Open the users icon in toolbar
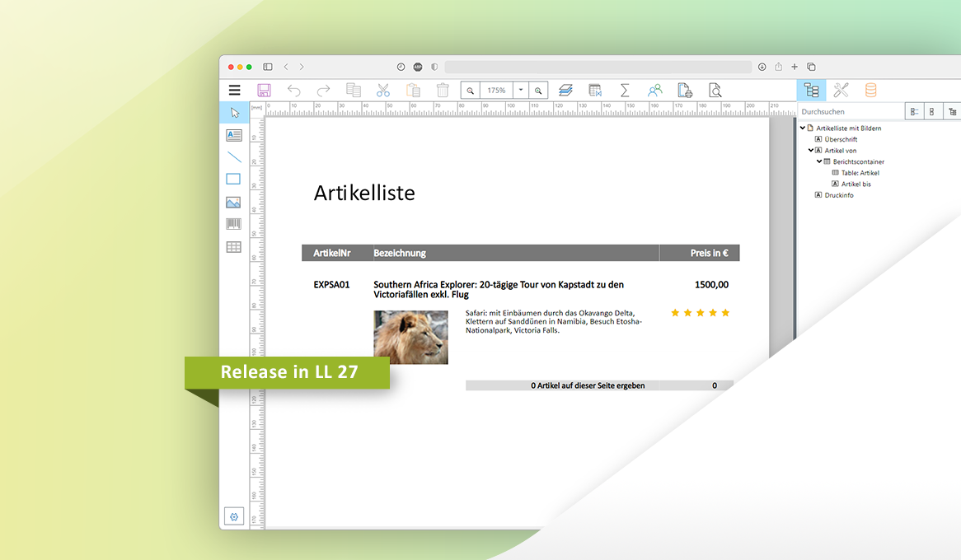The height and width of the screenshot is (560, 961). [x=655, y=91]
